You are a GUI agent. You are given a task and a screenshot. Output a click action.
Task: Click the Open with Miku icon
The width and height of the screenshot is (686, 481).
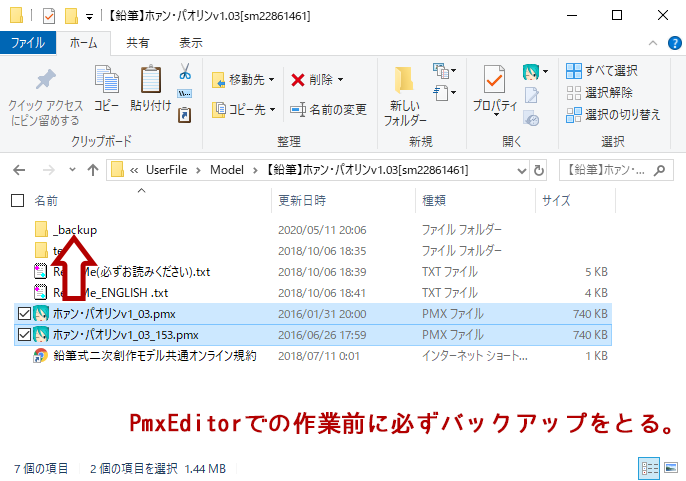pos(531,71)
